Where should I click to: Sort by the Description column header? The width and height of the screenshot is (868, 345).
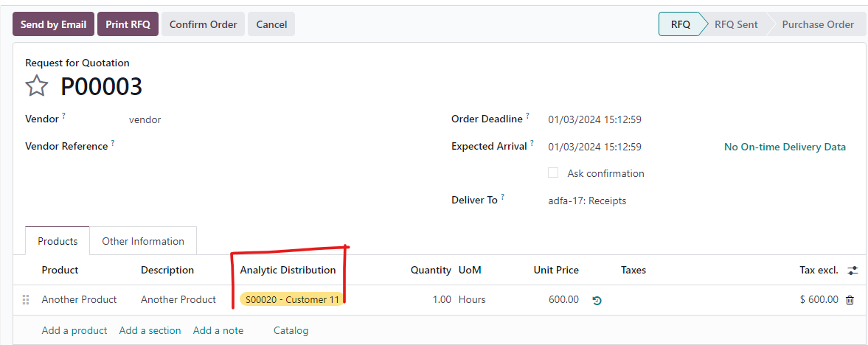167,271
